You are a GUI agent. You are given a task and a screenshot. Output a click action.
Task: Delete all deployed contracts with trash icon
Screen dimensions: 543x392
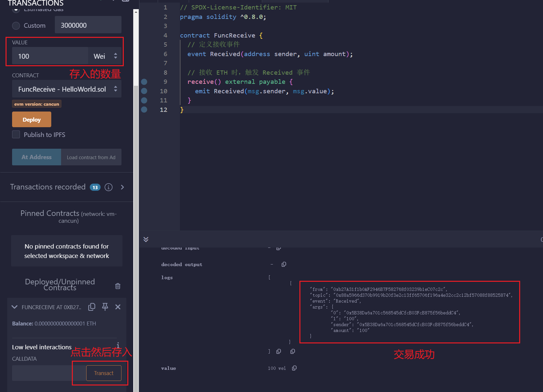click(118, 286)
